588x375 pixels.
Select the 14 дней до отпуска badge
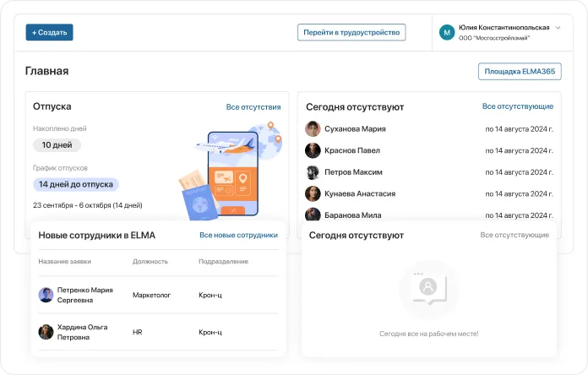[76, 184]
